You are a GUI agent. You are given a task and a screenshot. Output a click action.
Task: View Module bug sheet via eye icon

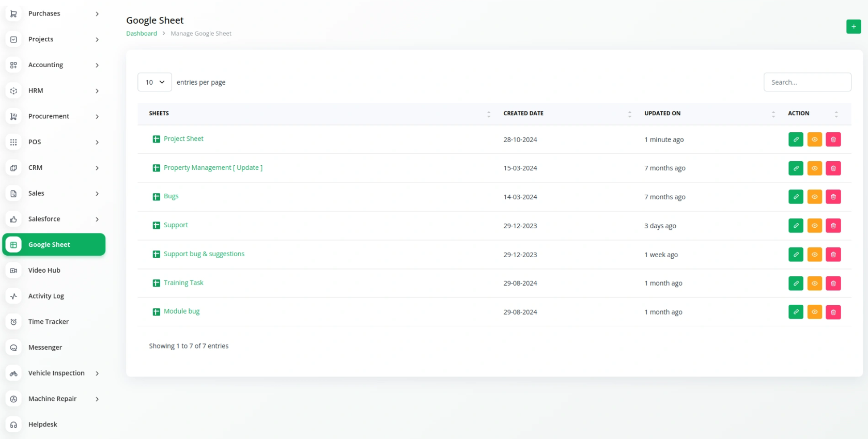tap(814, 312)
